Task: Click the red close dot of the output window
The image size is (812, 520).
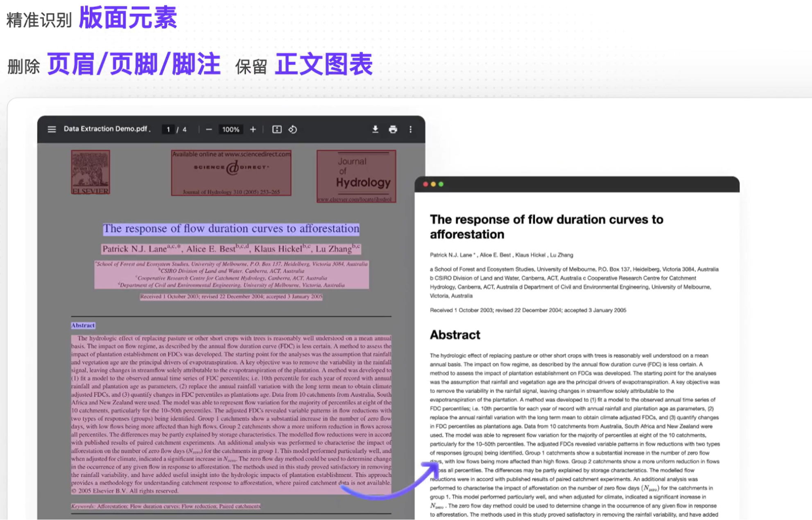Action: pyautogui.click(x=425, y=184)
